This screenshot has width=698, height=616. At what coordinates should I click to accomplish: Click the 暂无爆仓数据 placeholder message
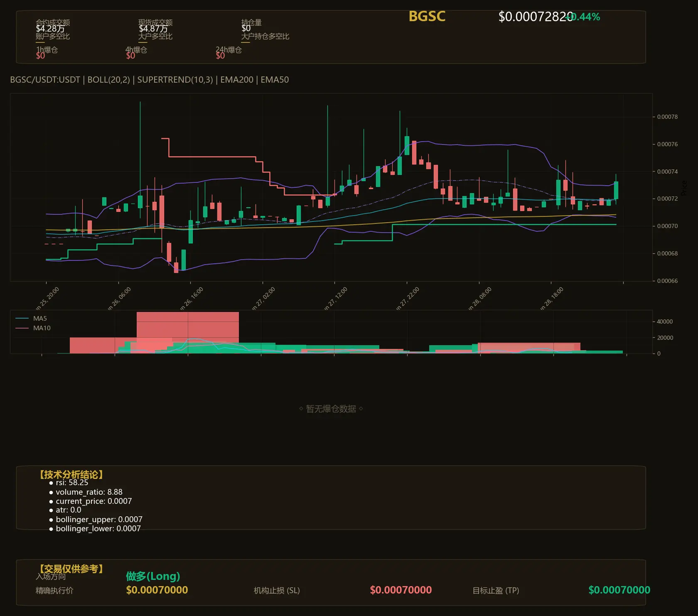331,409
